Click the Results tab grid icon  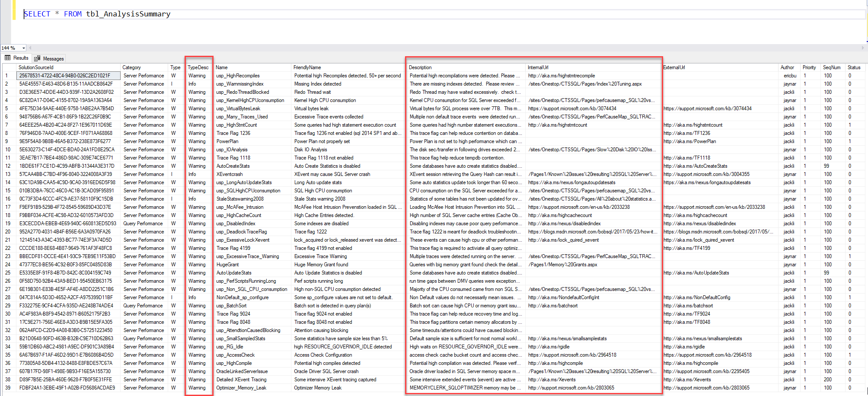click(7, 57)
